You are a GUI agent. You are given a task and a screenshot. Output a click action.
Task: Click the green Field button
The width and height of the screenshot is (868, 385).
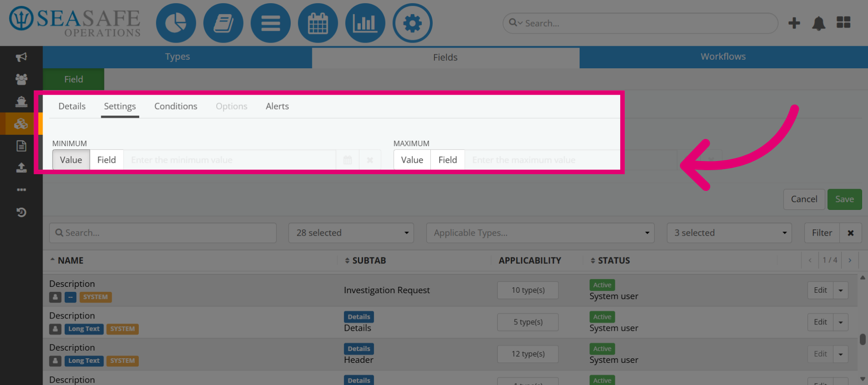pos(74,79)
